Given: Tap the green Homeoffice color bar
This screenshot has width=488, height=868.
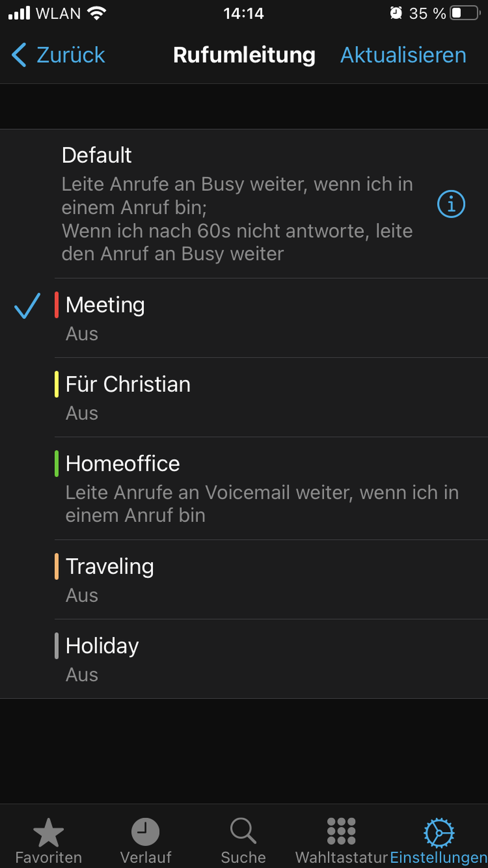Looking at the screenshot, I should [x=57, y=464].
